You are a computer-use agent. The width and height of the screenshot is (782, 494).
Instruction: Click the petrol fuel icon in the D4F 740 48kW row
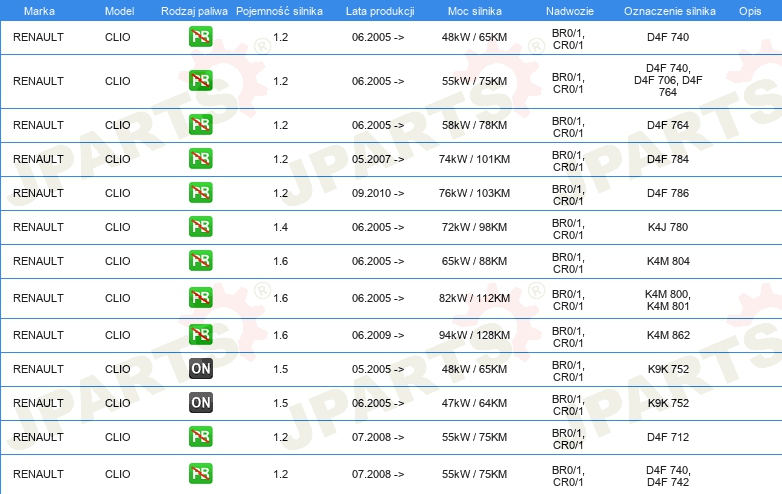(200, 37)
